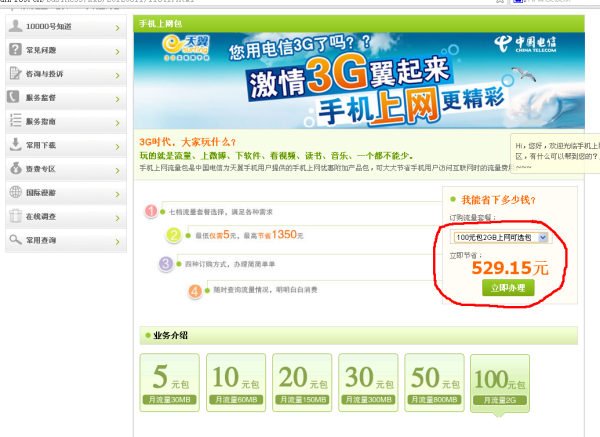Click the pink number 1 step circle
The image size is (600, 437).
coord(151,211)
